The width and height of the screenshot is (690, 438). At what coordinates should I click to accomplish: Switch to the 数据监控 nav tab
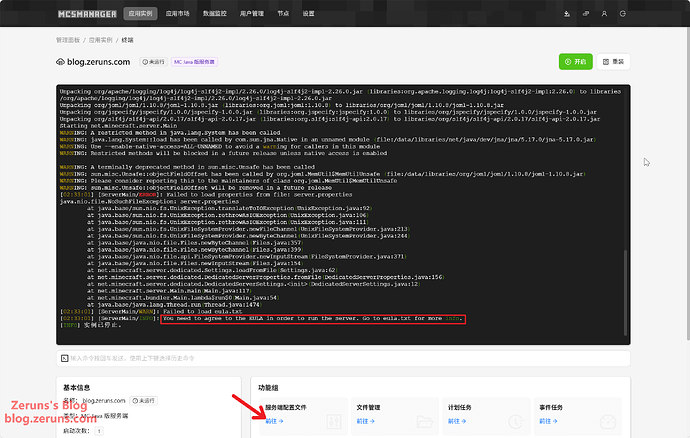click(215, 14)
